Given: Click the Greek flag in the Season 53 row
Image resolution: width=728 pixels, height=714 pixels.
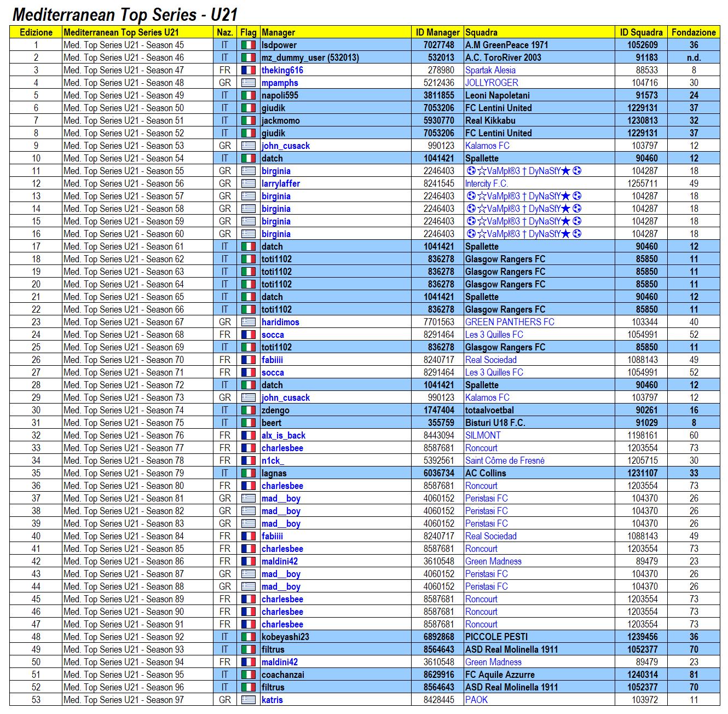Looking at the screenshot, I should pyautogui.click(x=249, y=146).
